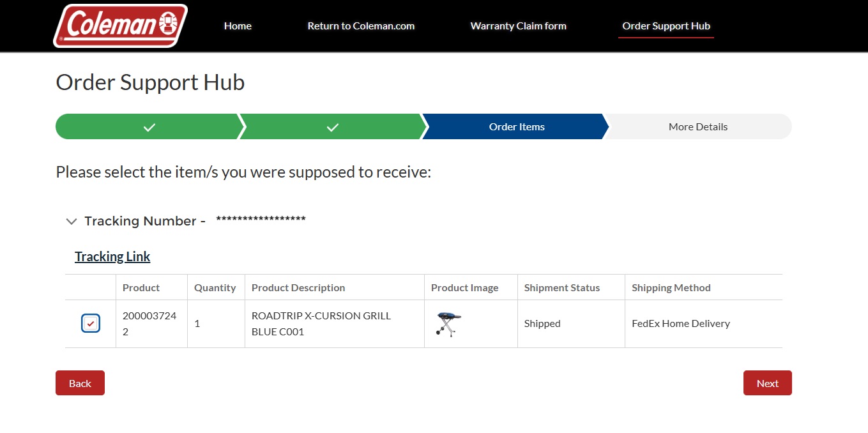Click the Coleman logo
868x433 pixels.
[120, 26]
